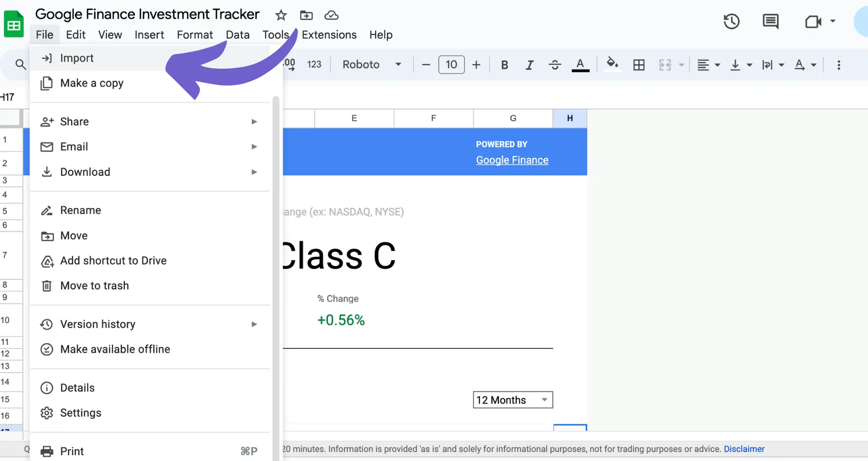Click the font size field showing 10
The width and height of the screenshot is (868, 461).
[451, 65]
